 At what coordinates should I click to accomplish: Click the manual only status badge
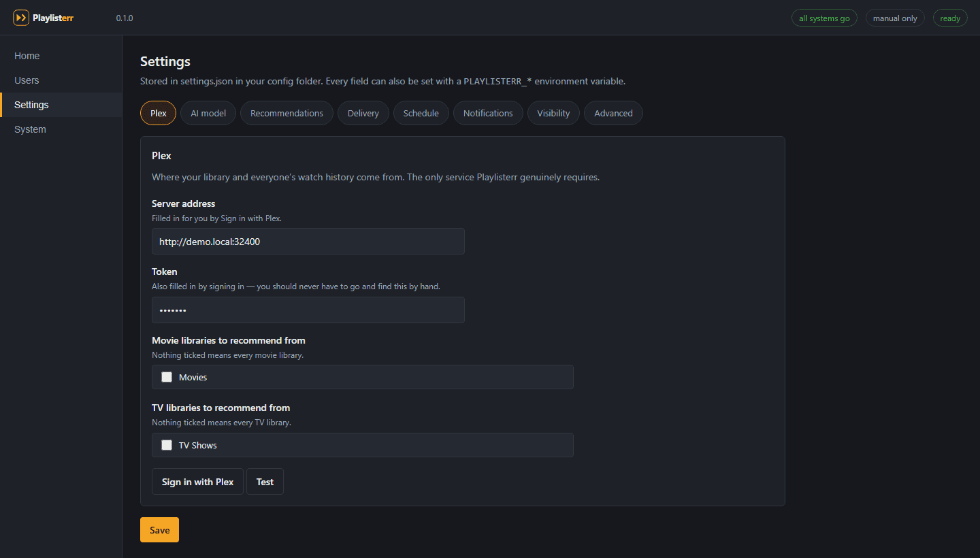[895, 18]
